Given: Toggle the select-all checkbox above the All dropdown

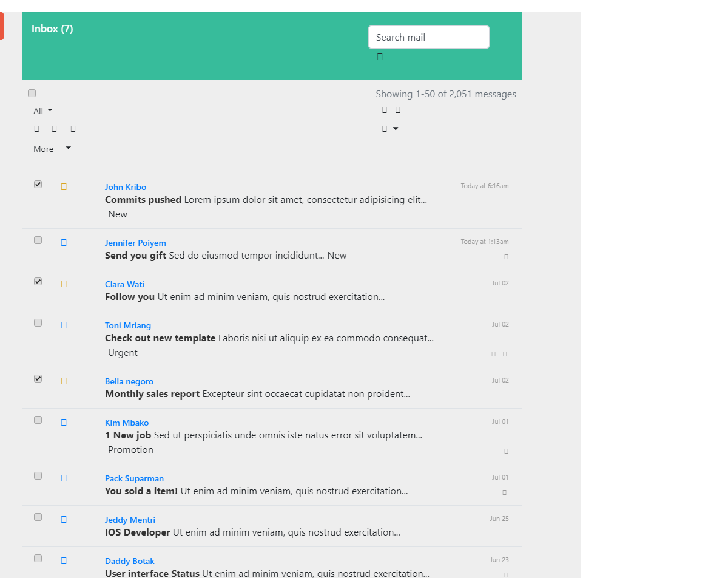Looking at the screenshot, I should (x=32, y=93).
